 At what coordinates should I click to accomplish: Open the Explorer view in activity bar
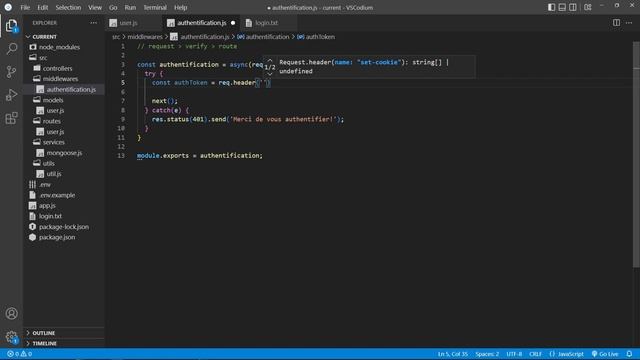pyautogui.click(x=11, y=26)
